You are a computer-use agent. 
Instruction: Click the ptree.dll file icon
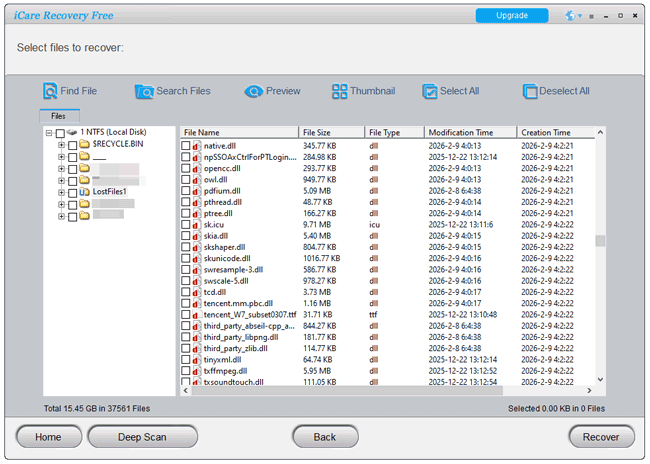(196, 213)
